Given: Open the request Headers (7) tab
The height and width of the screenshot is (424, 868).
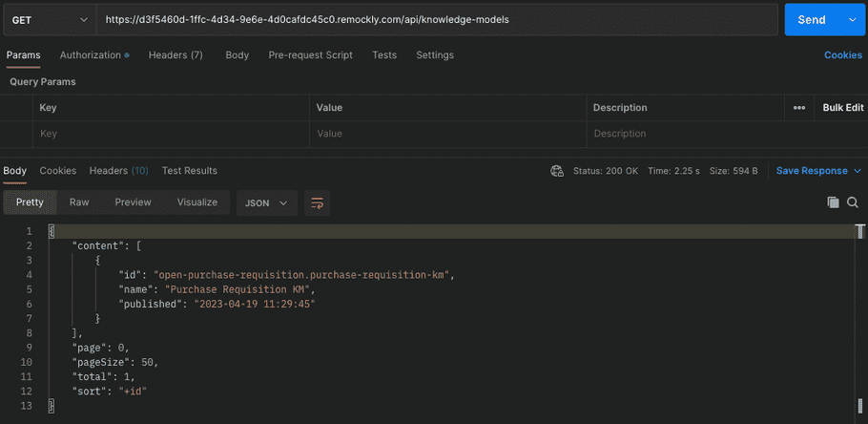Looking at the screenshot, I should (x=176, y=55).
